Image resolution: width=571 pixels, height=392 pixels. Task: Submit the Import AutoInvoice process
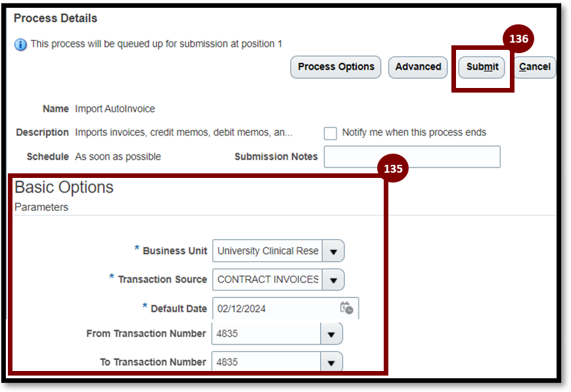point(482,67)
